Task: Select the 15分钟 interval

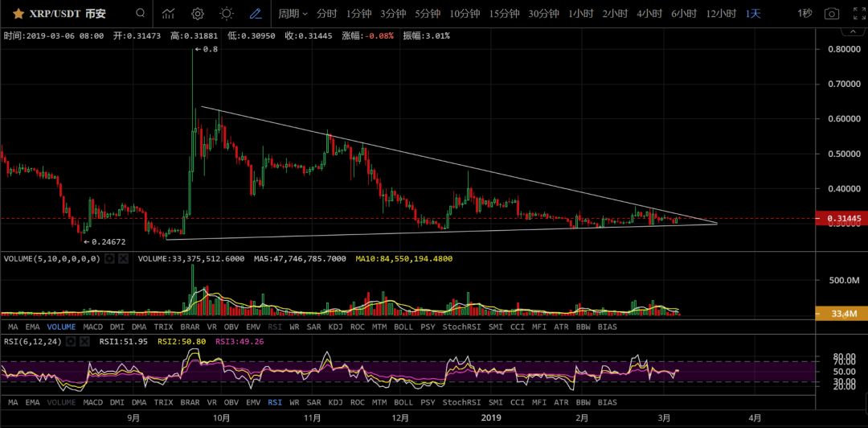Action: point(504,14)
